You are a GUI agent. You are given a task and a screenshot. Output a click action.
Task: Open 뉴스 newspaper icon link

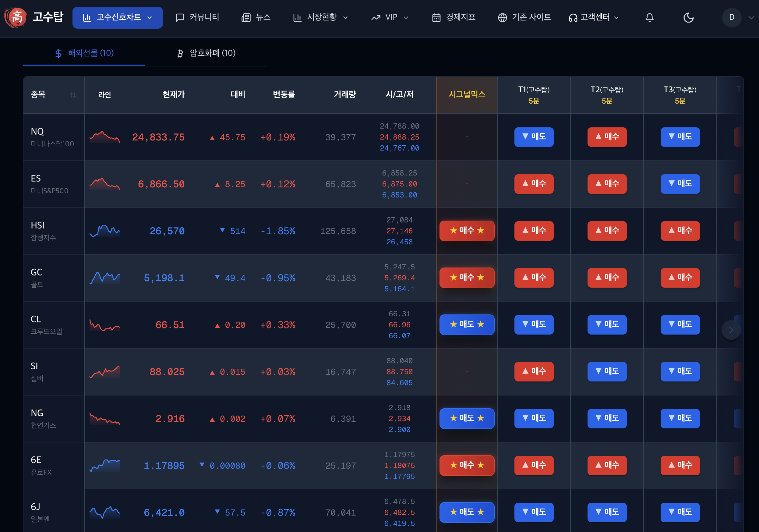pos(246,18)
